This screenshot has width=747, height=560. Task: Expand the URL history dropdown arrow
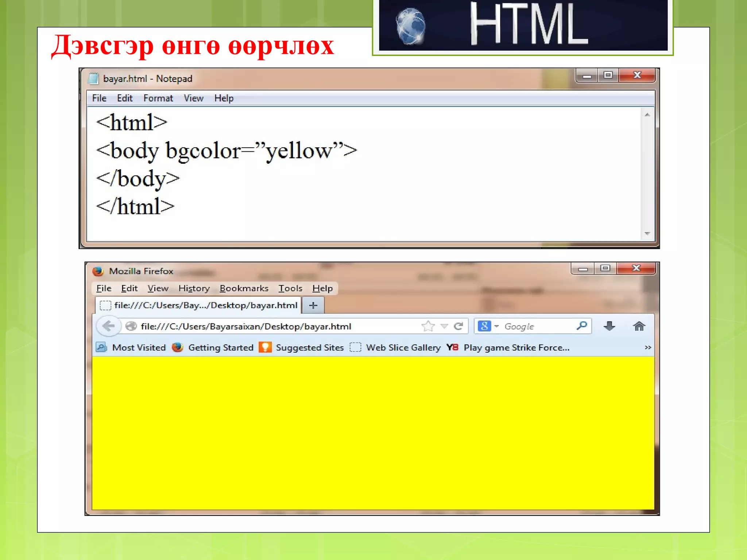(444, 326)
